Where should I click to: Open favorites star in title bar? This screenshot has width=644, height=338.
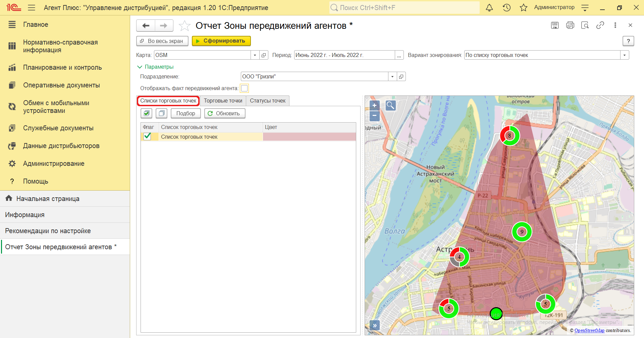pos(524,7)
